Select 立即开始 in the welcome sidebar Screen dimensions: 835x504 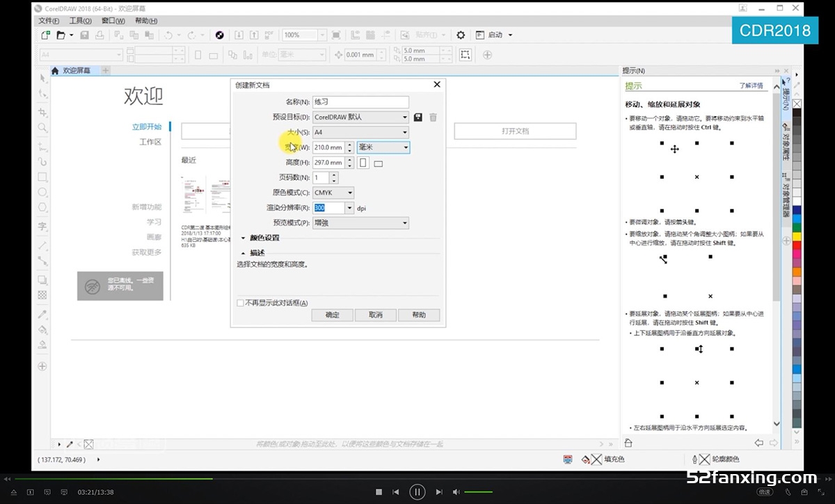click(147, 127)
